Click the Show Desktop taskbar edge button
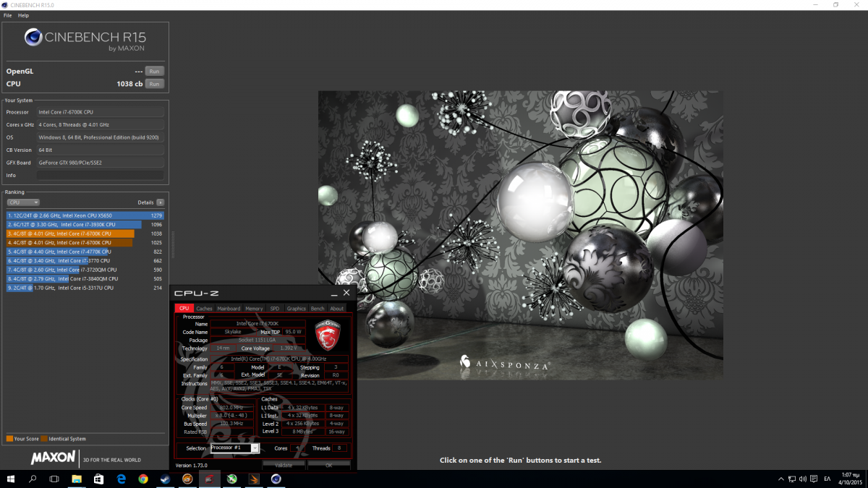Screen dimensions: 868x488 (x=866, y=479)
